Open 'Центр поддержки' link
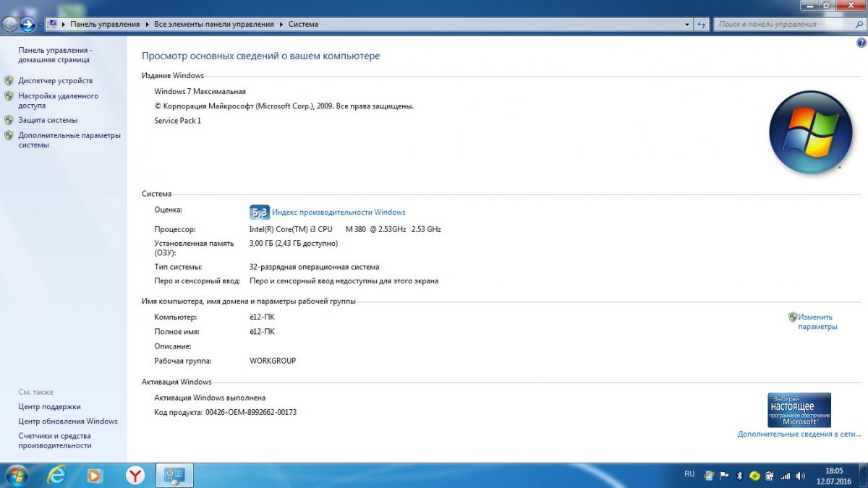Screen dimensions: 868x488 pyautogui.click(x=49, y=406)
